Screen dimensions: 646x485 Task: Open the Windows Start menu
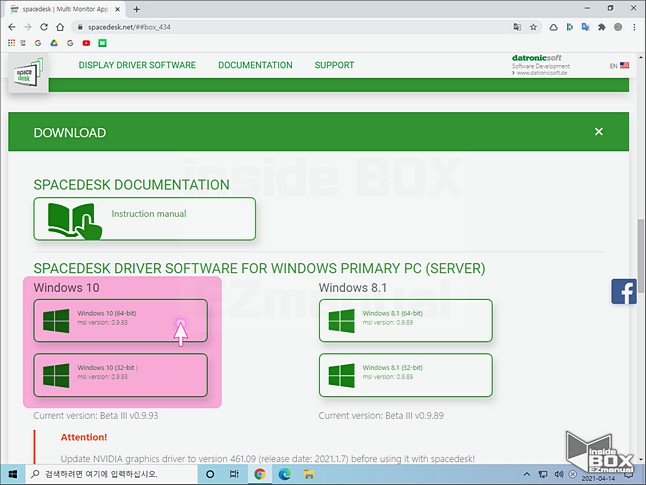[13, 474]
